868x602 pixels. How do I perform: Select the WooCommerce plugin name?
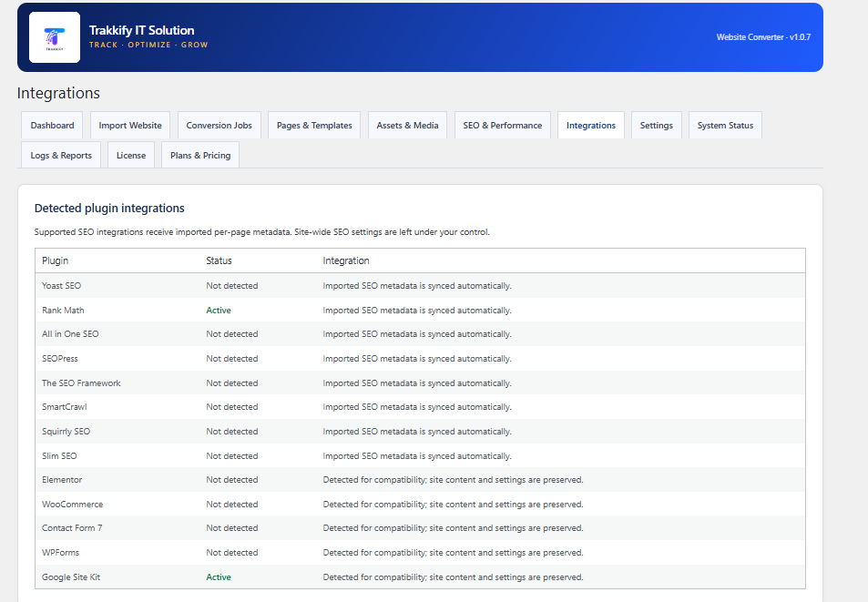click(x=73, y=504)
